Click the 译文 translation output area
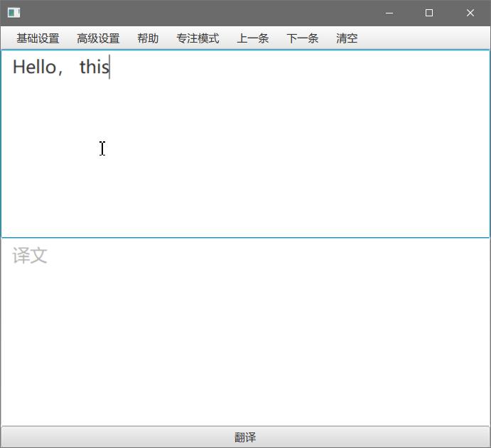This screenshot has height=448, width=491. coord(245,332)
